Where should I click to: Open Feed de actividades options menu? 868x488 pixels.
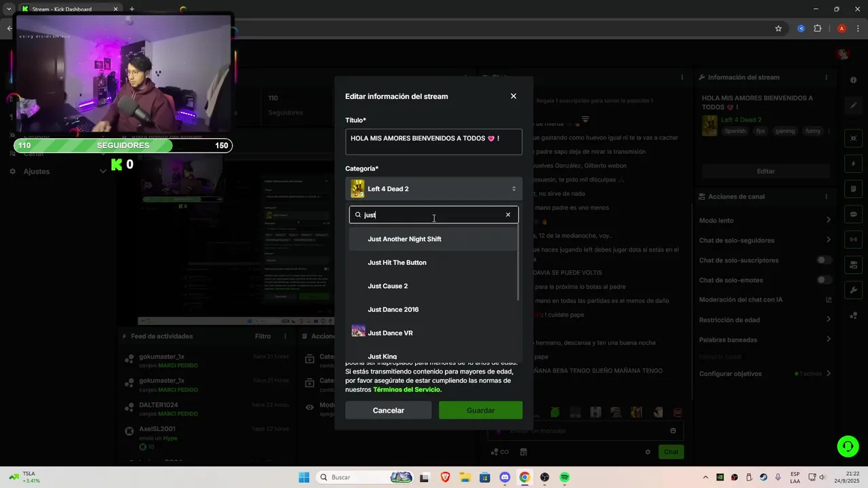coord(287,336)
